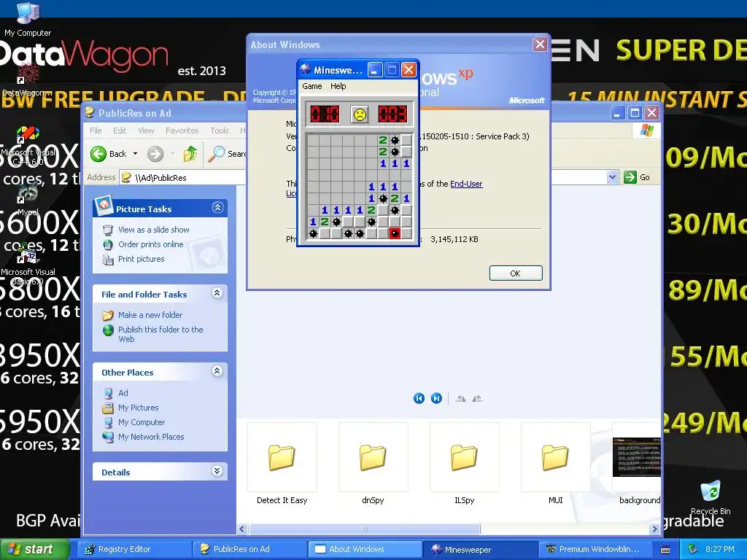Click Order prints online
This screenshot has width=747, height=560.
pyautogui.click(x=150, y=244)
